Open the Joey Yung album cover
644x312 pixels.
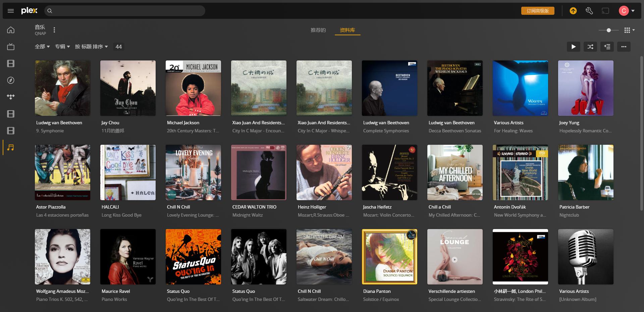pyautogui.click(x=586, y=88)
